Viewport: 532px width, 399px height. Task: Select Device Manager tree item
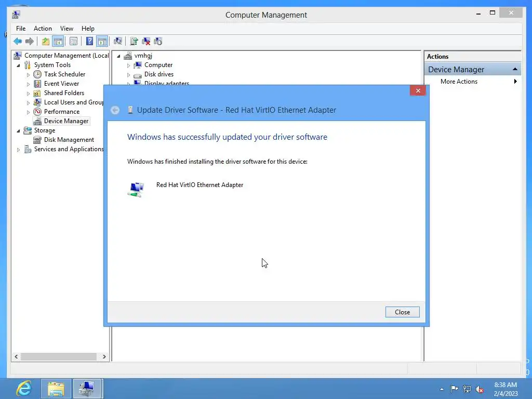pos(66,121)
